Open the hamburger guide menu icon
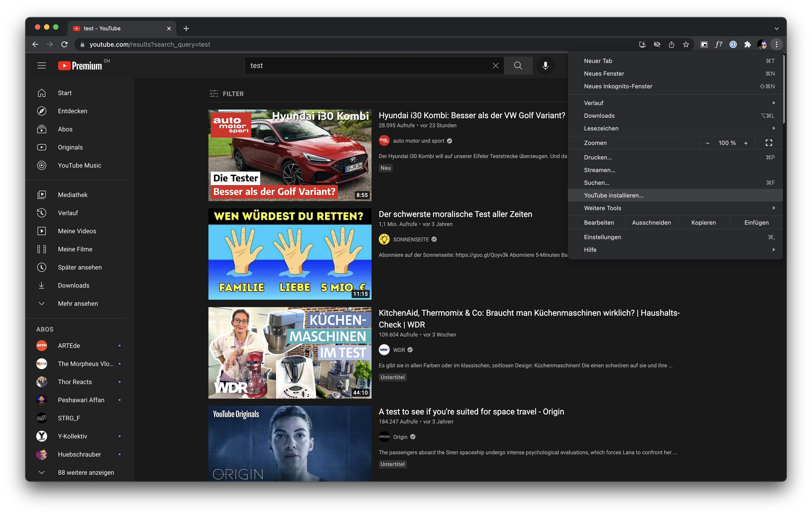Viewport: 812px width, 515px height. point(41,66)
